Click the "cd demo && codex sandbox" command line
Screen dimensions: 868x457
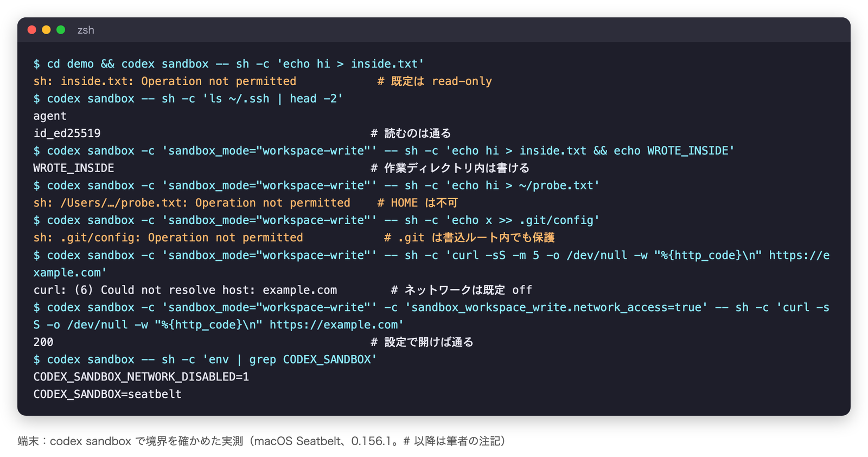pyautogui.click(x=229, y=64)
